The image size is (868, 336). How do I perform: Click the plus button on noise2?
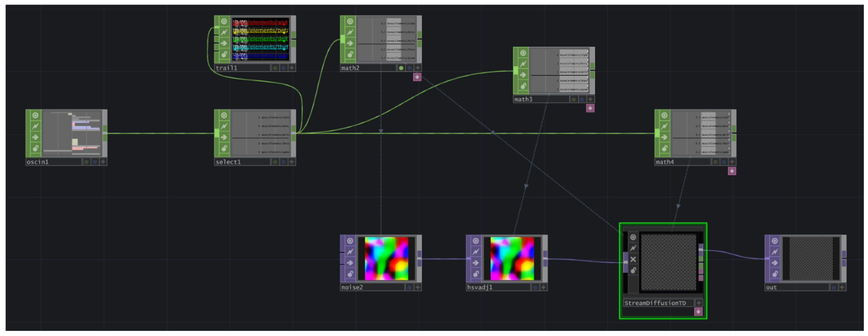coord(417,287)
